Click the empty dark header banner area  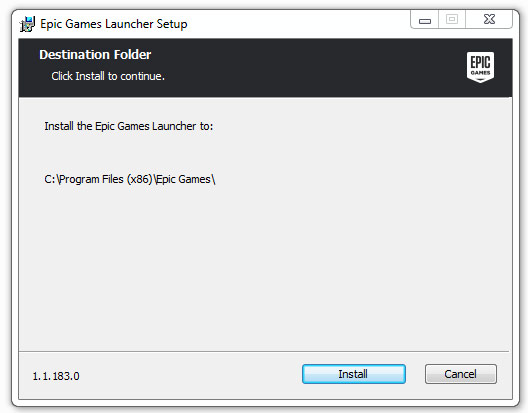(303, 67)
